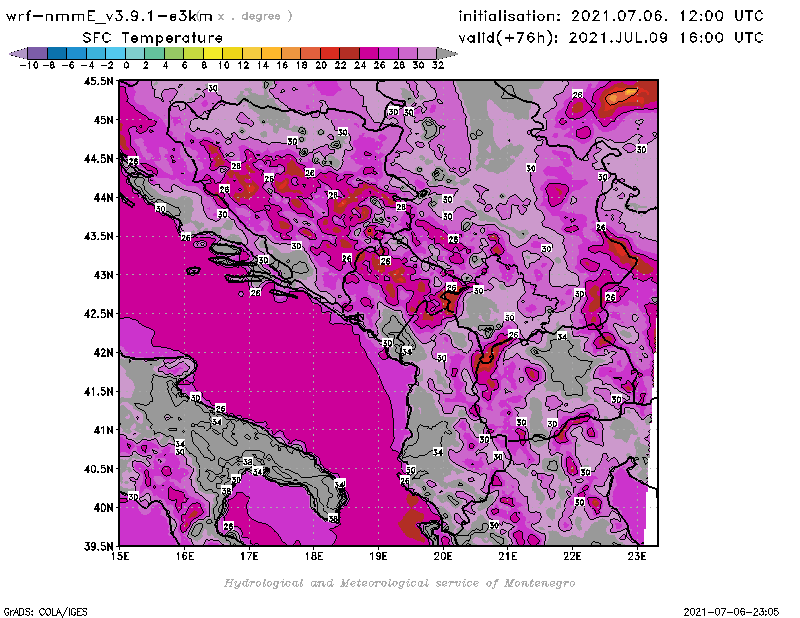Click the 23E longitude label

637,556
